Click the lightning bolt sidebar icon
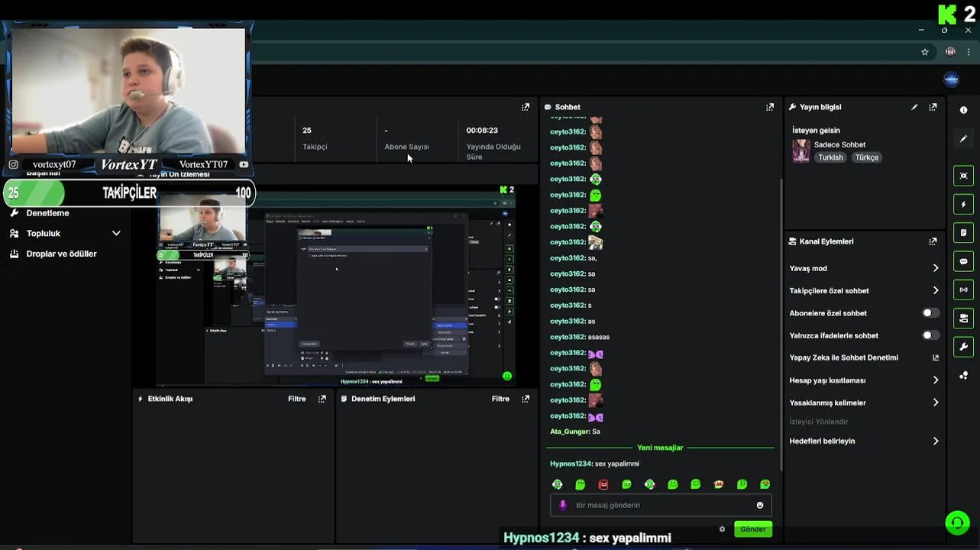Image resolution: width=980 pixels, height=550 pixels. point(963,204)
